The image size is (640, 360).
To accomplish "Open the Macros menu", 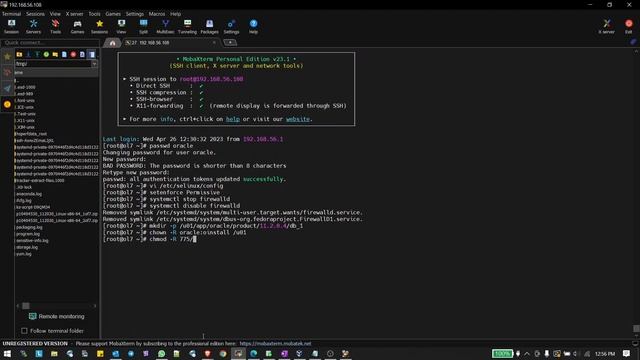I will (157, 14).
